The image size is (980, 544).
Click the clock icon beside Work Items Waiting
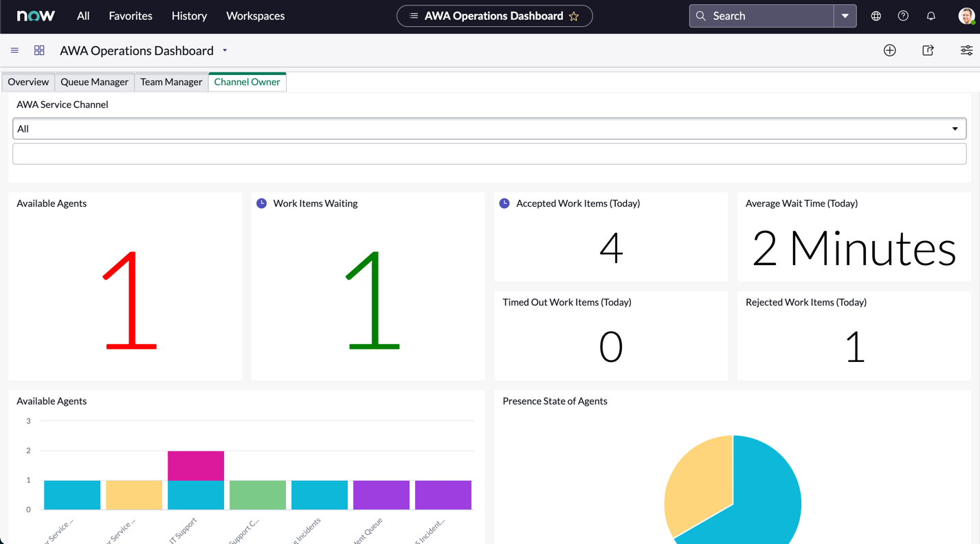[x=262, y=203]
